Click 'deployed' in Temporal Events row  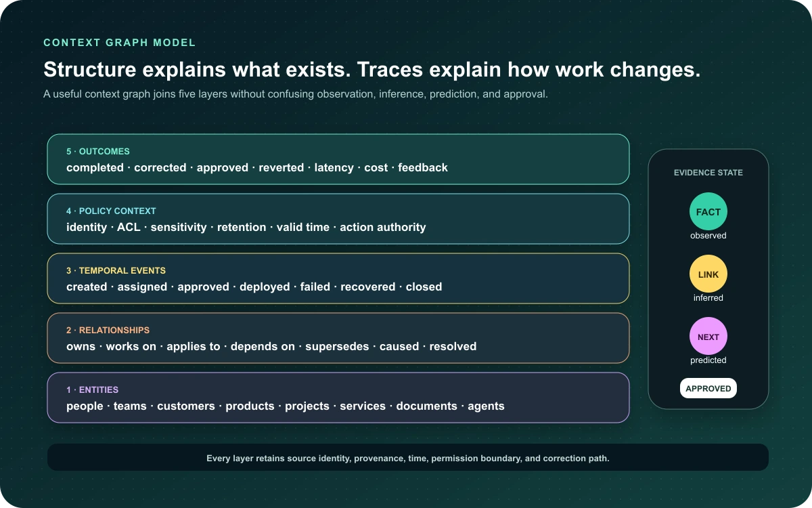(265, 287)
